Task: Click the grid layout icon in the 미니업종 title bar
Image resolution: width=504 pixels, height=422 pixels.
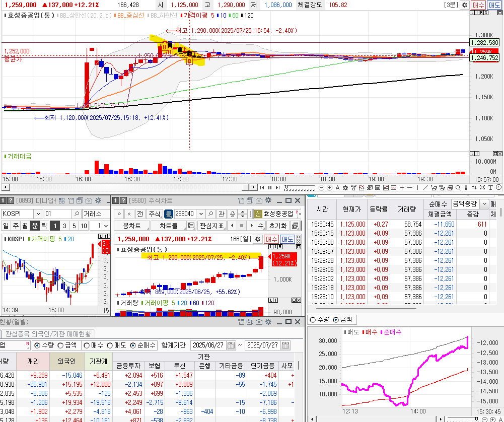Action: pyautogui.click(x=62, y=200)
